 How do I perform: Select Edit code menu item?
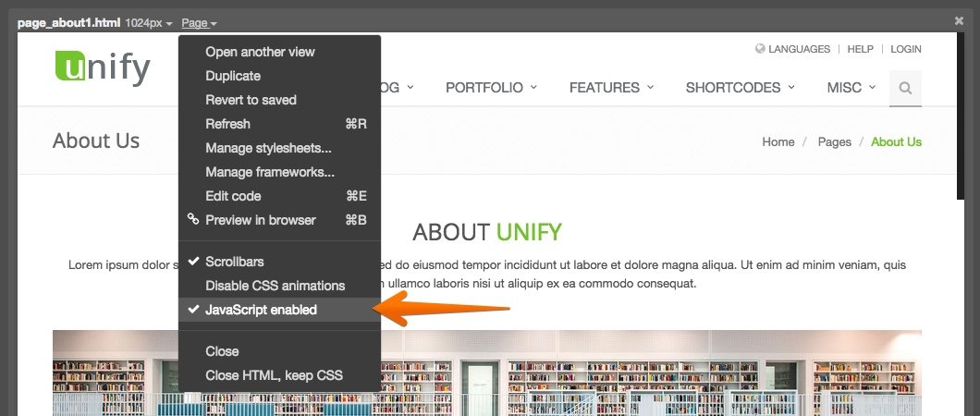[x=279, y=196]
